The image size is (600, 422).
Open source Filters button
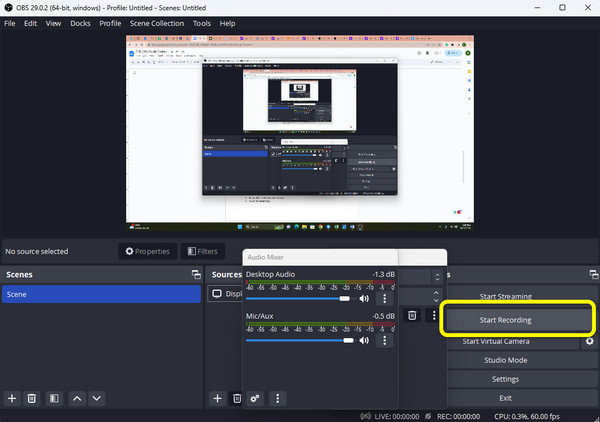pyautogui.click(x=203, y=251)
